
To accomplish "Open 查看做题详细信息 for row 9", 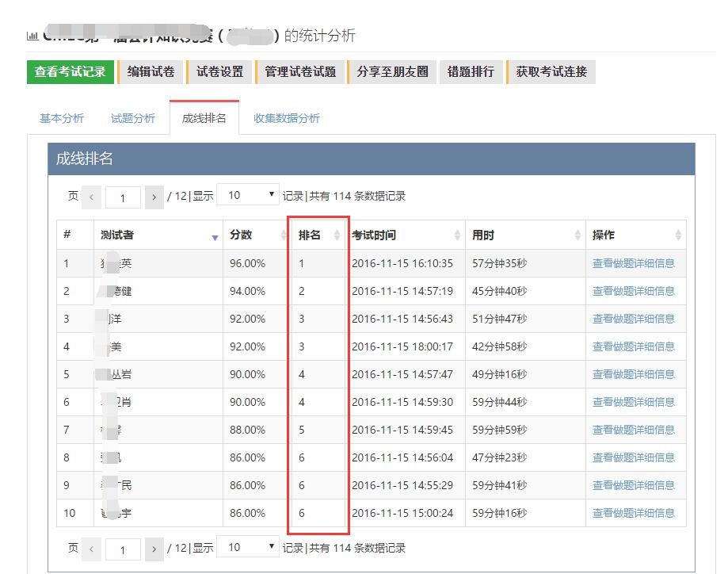I will tap(633, 485).
